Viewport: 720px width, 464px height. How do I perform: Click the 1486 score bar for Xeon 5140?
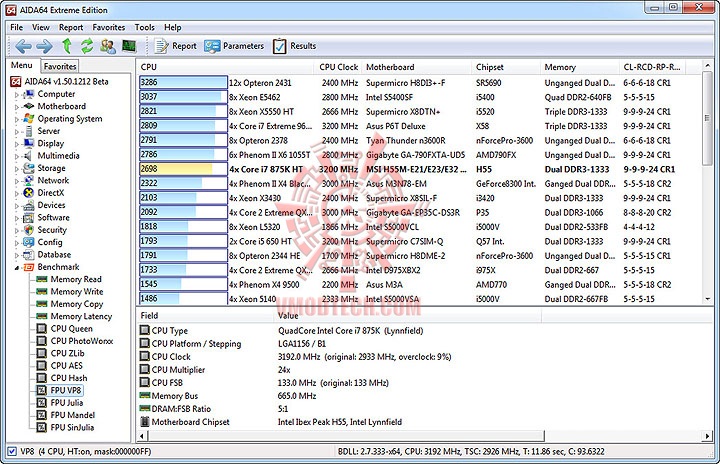tap(183, 299)
